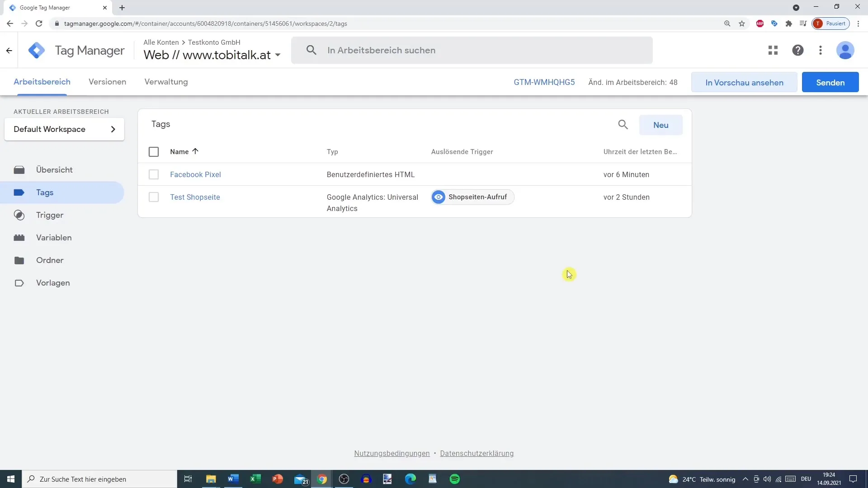The width and height of the screenshot is (868, 488).
Task: Open the Variablen panel
Action: (x=54, y=238)
